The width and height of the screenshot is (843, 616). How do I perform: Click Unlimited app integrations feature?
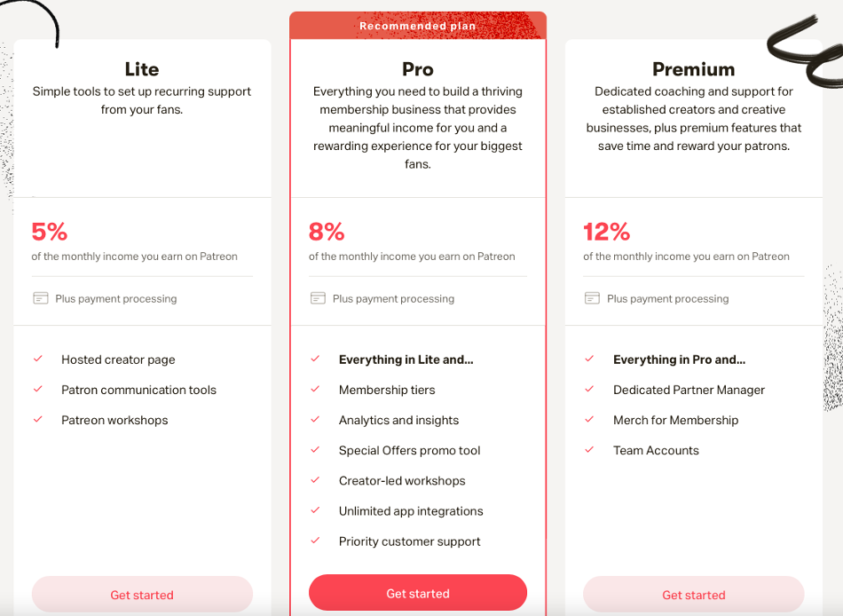pyautogui.click(x=411, y=511)
